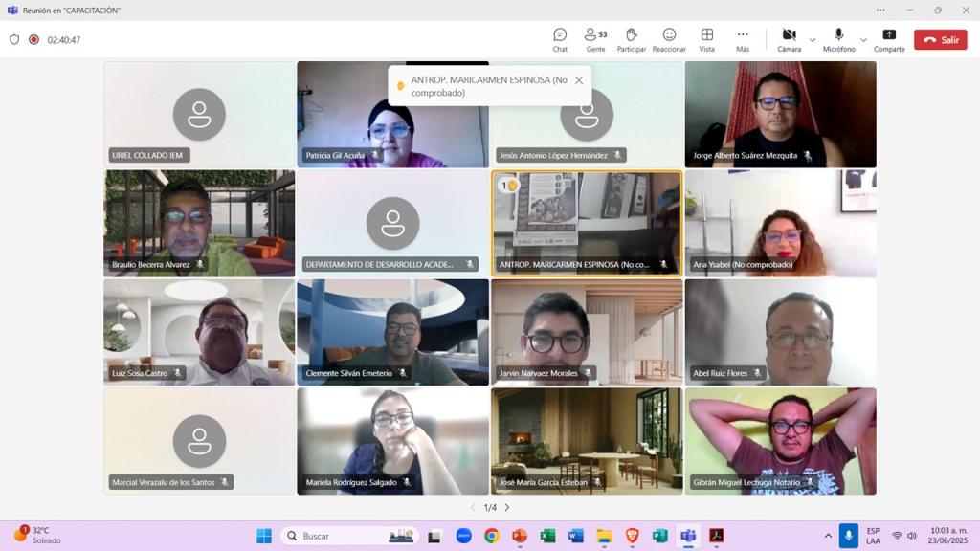Viewport: 980px width, 551px height.
Task: Leave the meeting with Salir
Action: click(x=940, y=40)
